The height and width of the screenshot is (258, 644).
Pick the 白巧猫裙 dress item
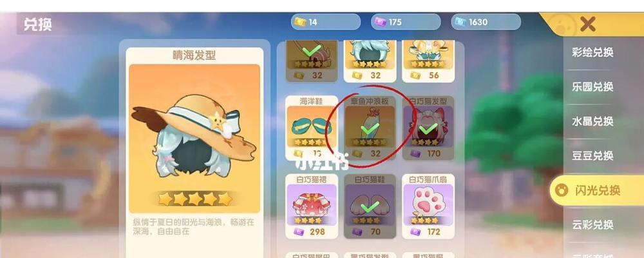pyautogui.click(x=312, y=206)
